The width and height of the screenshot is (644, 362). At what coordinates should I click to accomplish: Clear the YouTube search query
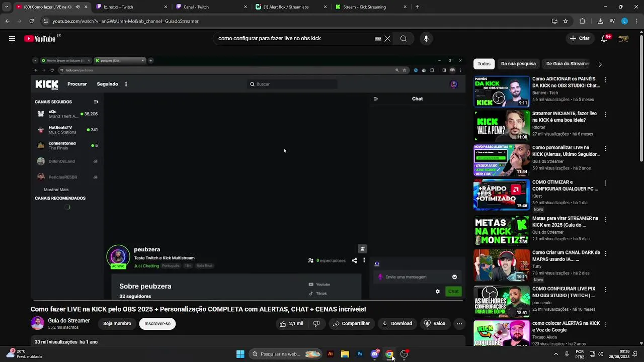click(x=387, y=39)
